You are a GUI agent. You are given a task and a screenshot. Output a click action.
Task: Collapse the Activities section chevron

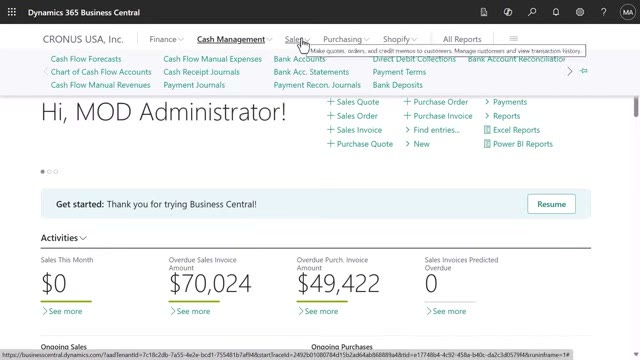(x=83, y=238)
